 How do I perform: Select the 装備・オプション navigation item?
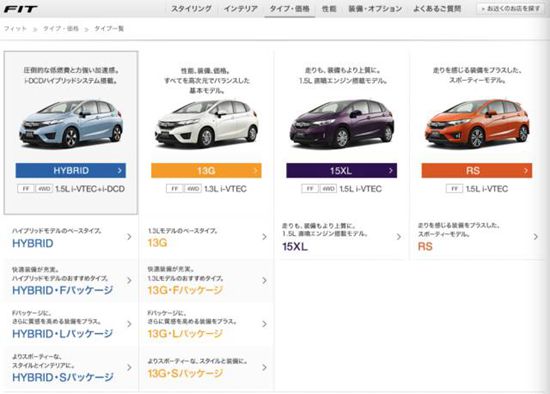[x=375, y=9]
